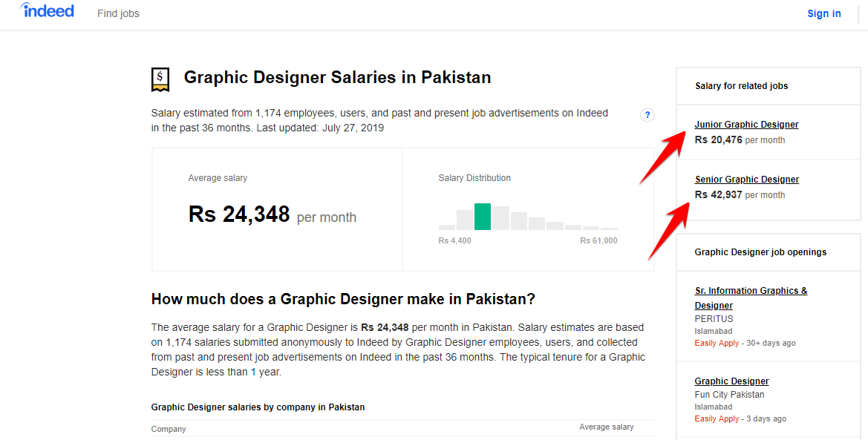Open the Senior Graphic Designer salary link

pyautogui.click(x=746, y=180)
